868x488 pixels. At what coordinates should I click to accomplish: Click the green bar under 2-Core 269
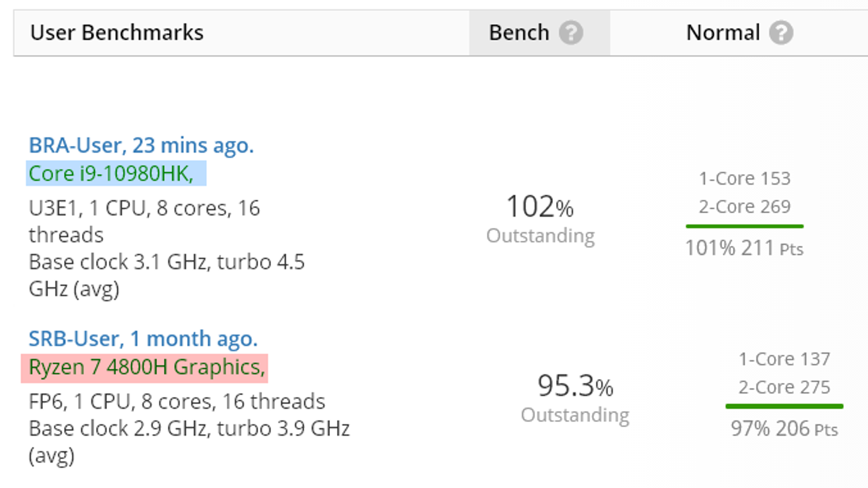tap(744, 226)
